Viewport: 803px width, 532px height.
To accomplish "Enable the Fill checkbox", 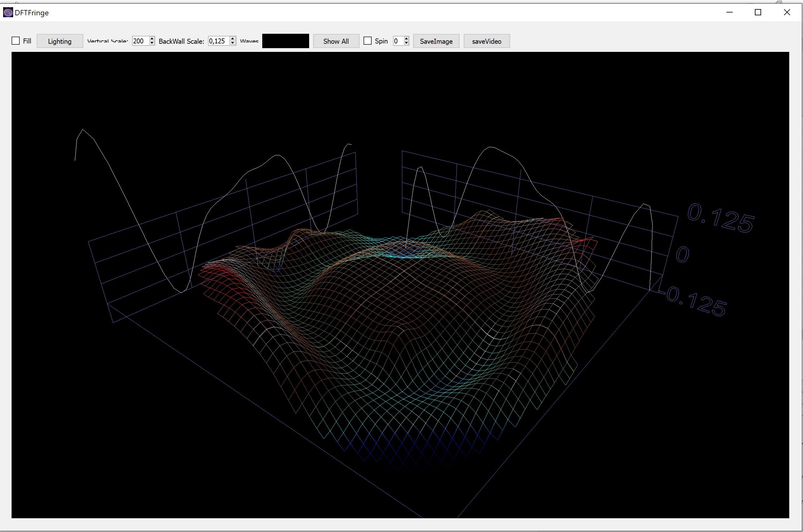I will [x=16, y=41].
